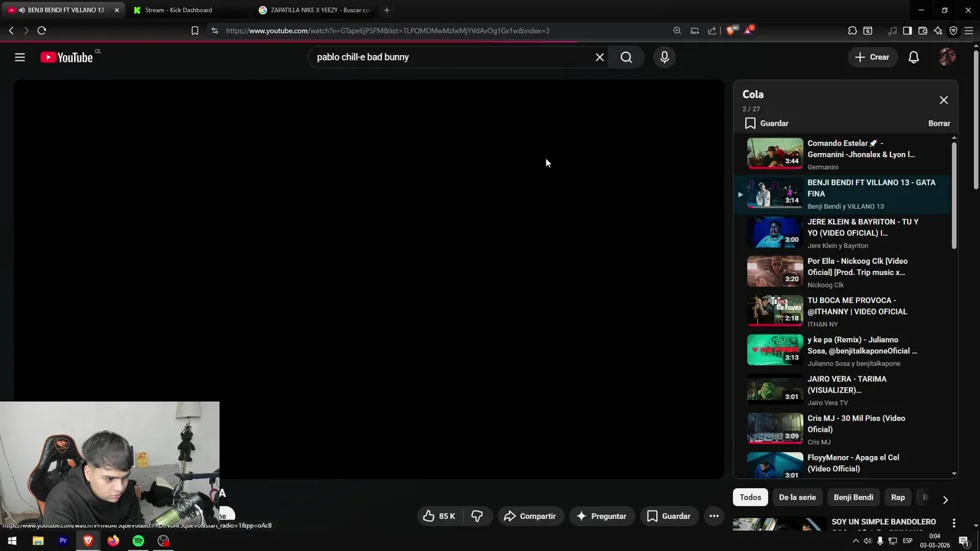Save the queue with Guardar in Cola
Viewport: 980px width, 551px height.
766,123
